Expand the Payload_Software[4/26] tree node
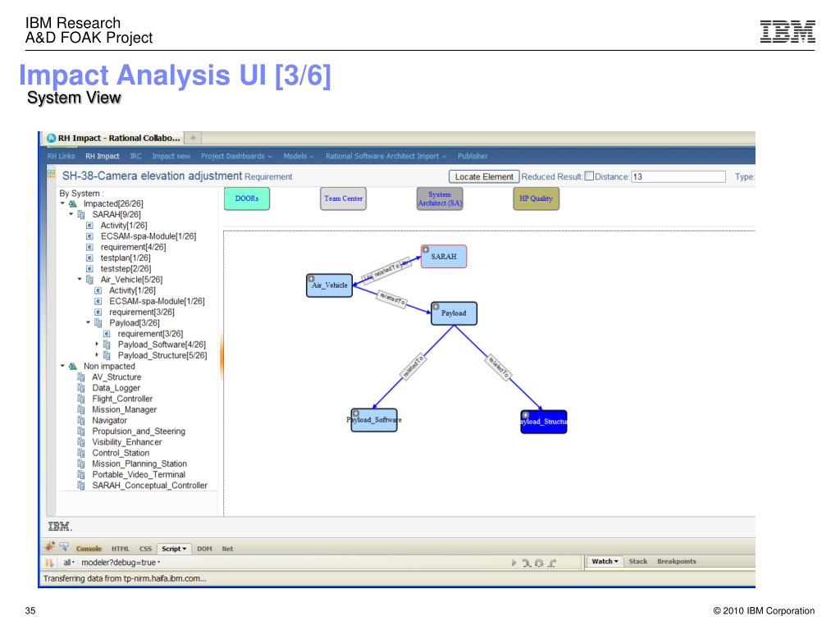840x630 pixels. (x=97, y=345)
